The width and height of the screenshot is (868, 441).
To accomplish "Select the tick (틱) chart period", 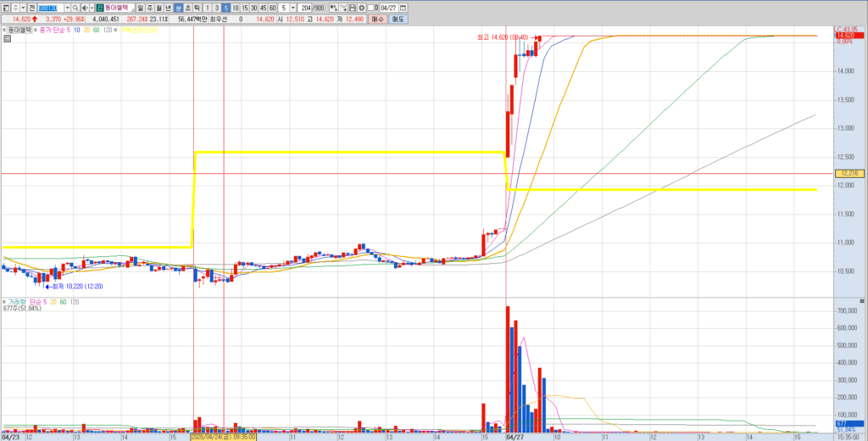I will [x=197, y=8].
